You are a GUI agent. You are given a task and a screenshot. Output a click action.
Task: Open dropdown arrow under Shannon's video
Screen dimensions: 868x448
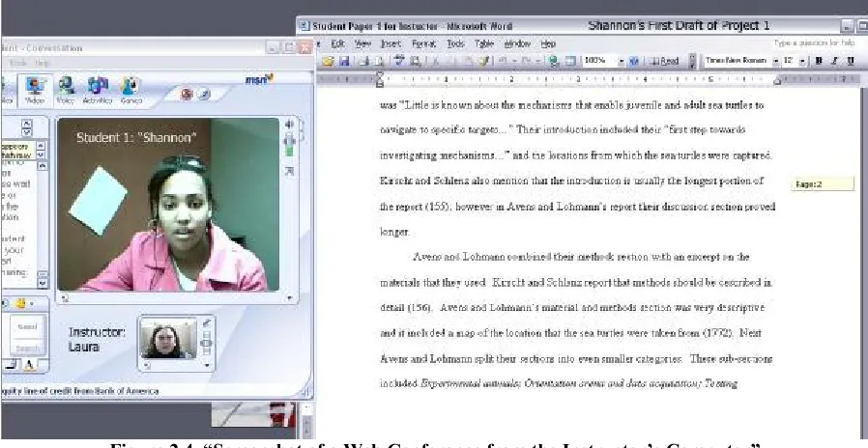coord(289,298)
